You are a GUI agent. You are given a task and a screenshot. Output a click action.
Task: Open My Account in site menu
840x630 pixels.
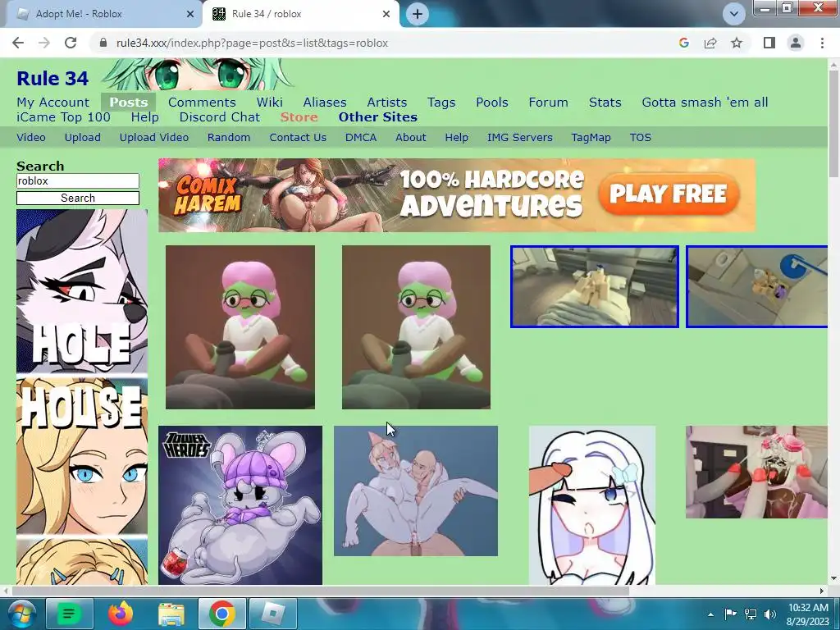(52, 103)
